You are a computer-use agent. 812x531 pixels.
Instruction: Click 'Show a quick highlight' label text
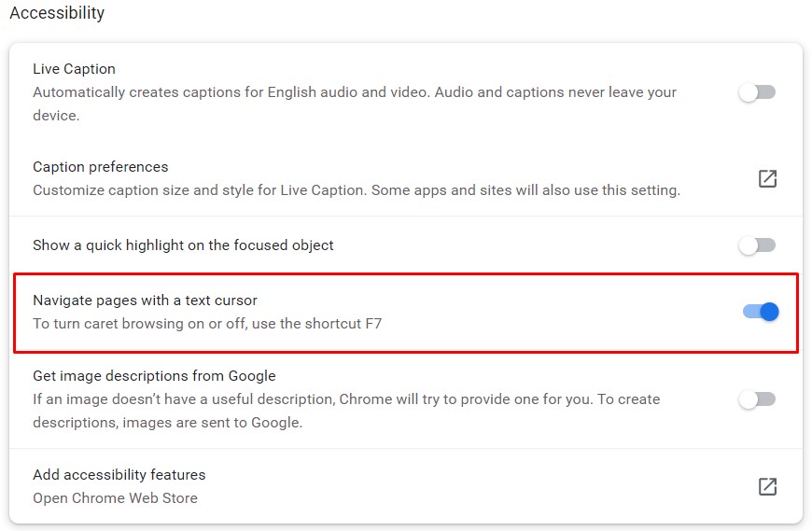point(183,245)
